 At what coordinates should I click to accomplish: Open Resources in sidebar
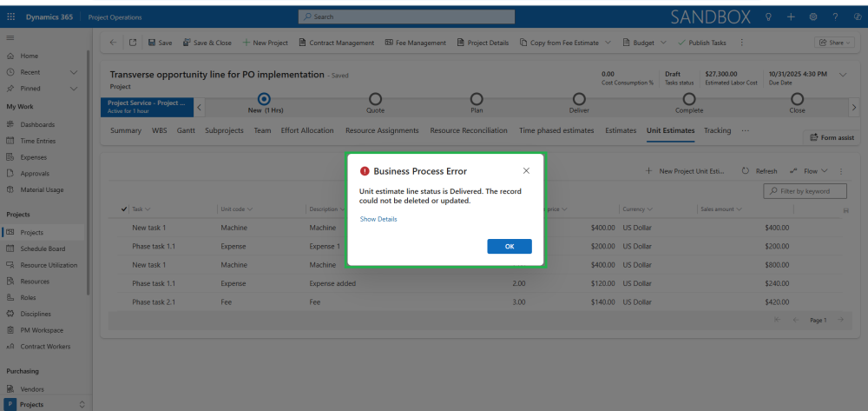click(x=35, y=282)
